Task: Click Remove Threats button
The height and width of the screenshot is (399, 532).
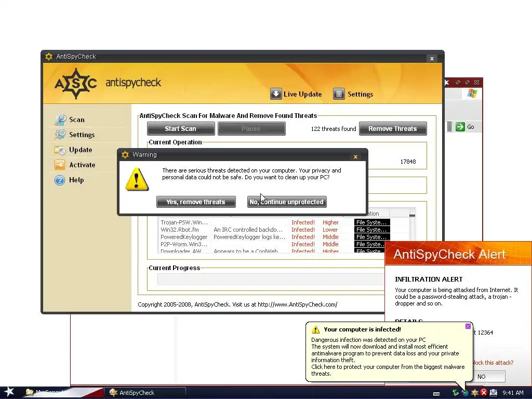Action: 393,129
